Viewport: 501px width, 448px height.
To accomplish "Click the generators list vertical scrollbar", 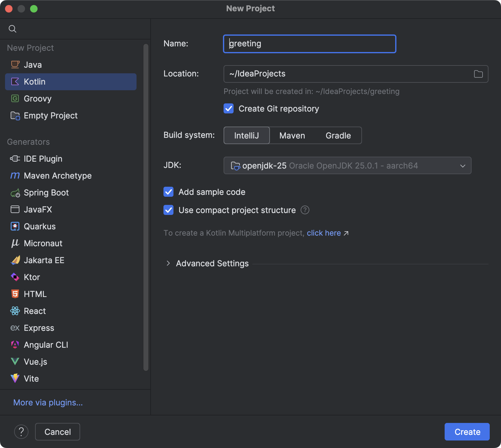I will pos(146,207).
